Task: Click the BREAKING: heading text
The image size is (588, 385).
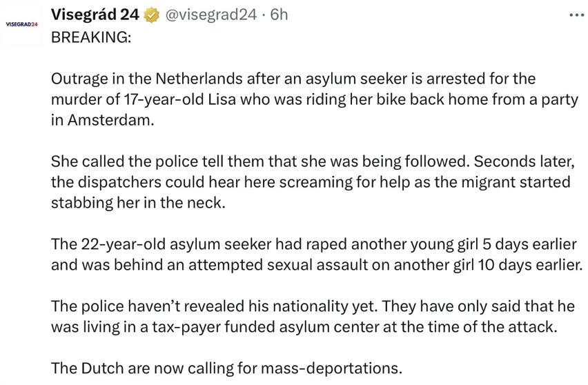Action: coord(91,37)
